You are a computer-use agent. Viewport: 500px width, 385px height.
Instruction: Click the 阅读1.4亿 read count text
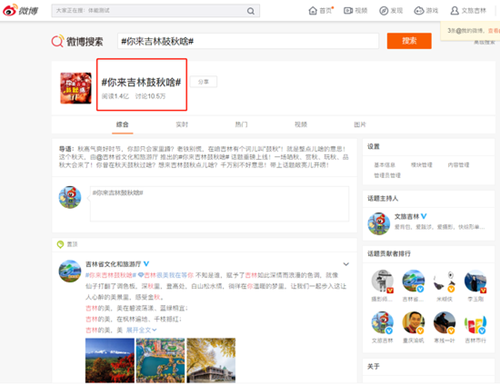(115, 96)
